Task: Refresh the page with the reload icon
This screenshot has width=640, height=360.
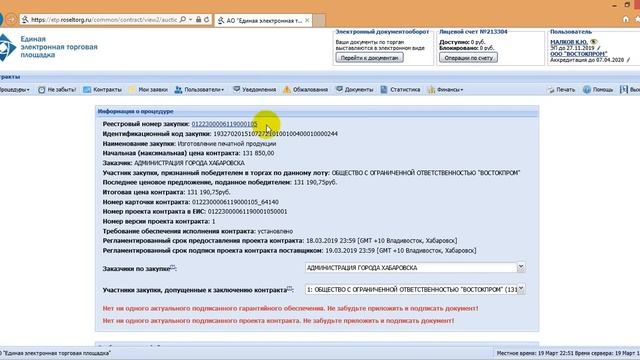Action: [x=207, y=19]
